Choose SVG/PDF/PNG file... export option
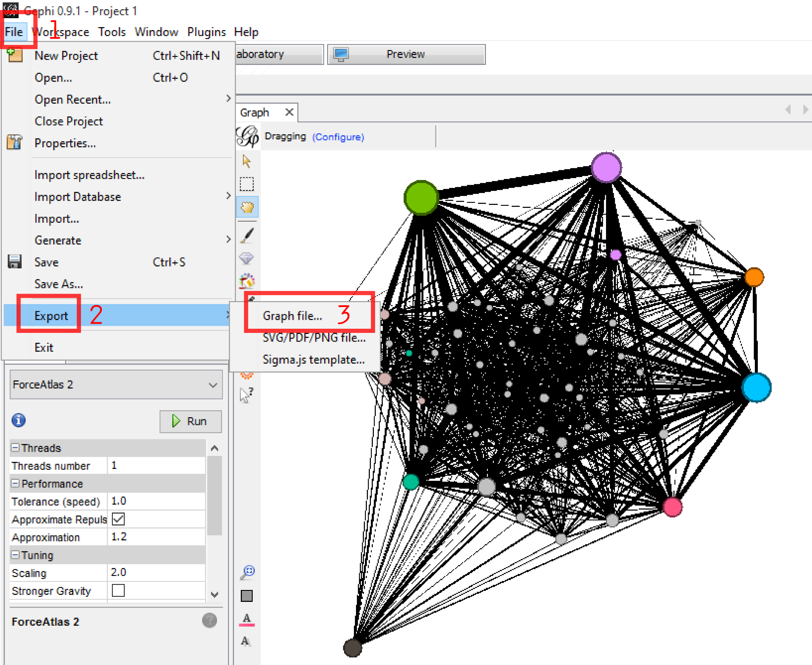The image size is (812, 665). pyautogui.click(x=305, y=337)
